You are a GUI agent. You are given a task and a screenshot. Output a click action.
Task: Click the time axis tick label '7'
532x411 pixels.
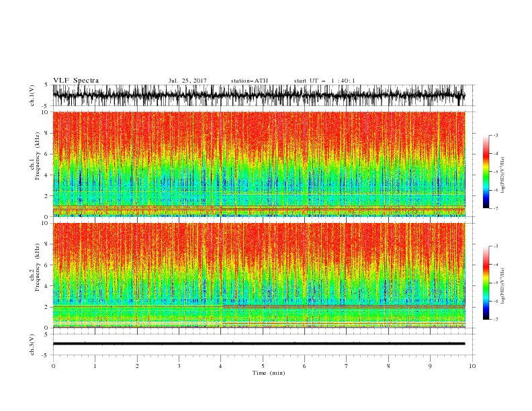pos(347,366)
